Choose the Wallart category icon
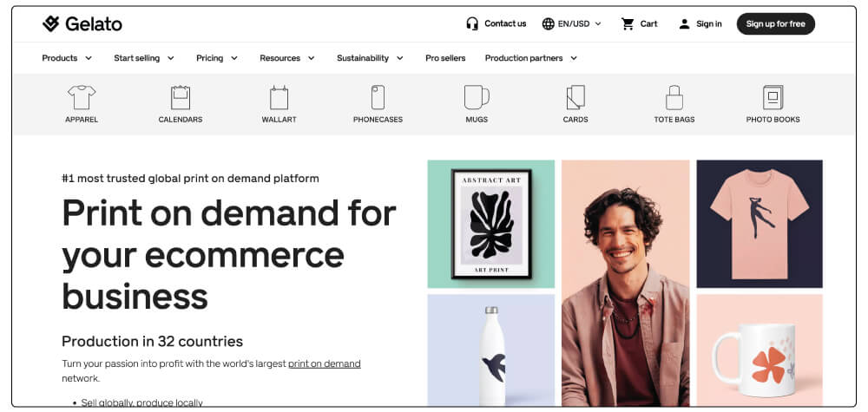The image size is (868, 412). click(279, 97)
